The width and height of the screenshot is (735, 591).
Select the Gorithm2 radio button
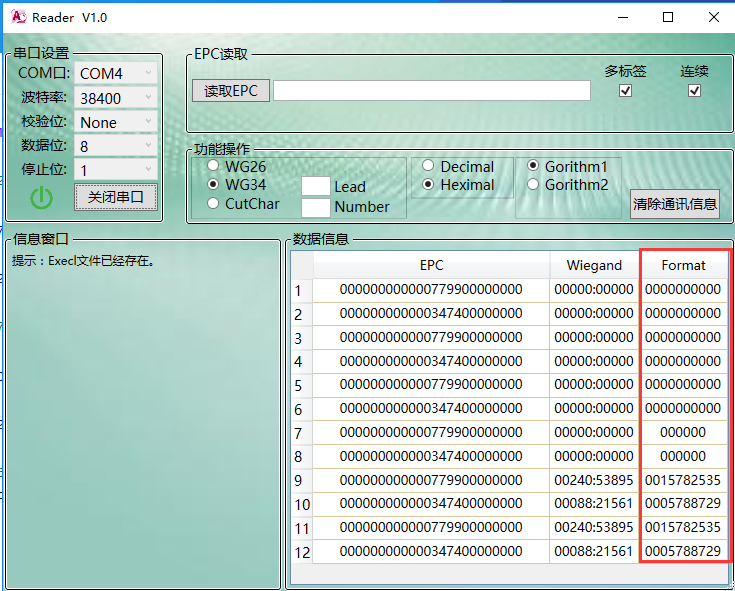pos(533,184)
